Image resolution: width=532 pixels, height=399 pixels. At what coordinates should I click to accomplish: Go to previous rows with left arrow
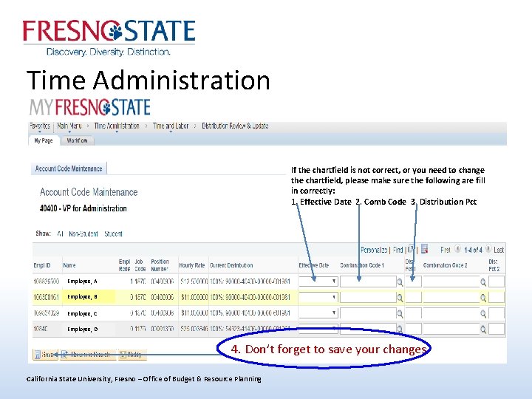(x=457, y=250)
